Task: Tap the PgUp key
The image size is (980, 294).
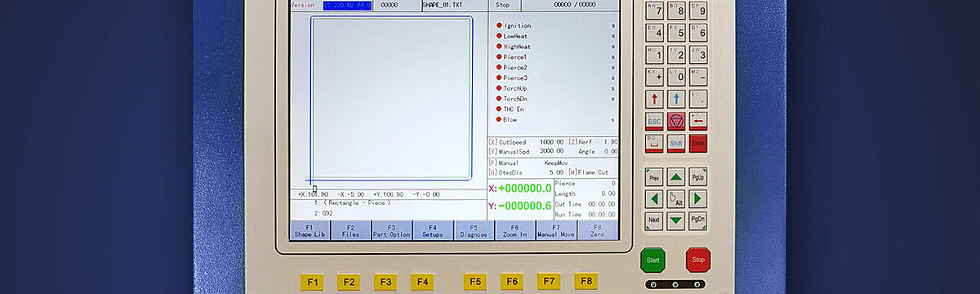Action: click(697, 176)
